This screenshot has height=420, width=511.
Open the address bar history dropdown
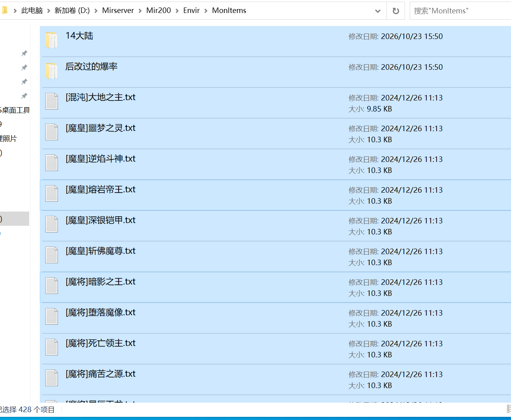pyautogui.click(x=378, y=11)
